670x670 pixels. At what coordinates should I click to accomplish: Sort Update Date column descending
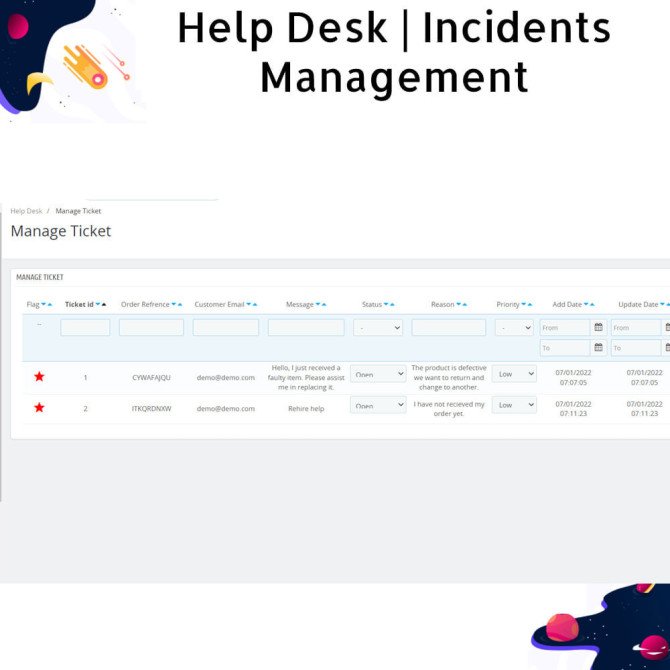(x=662, y=304)
